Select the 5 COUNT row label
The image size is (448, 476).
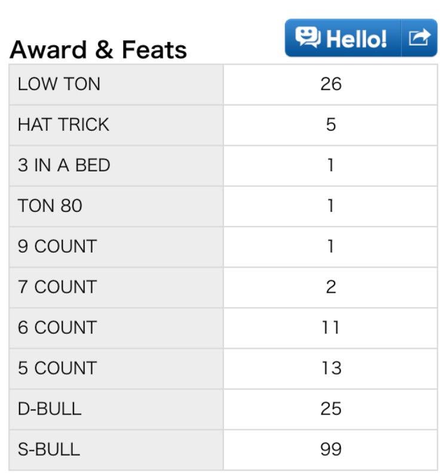(x=57, y=368)
